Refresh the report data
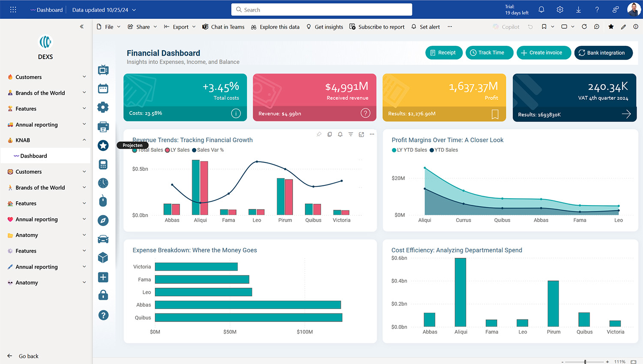Viewport: 643px width, 364px height. point(584,27)
